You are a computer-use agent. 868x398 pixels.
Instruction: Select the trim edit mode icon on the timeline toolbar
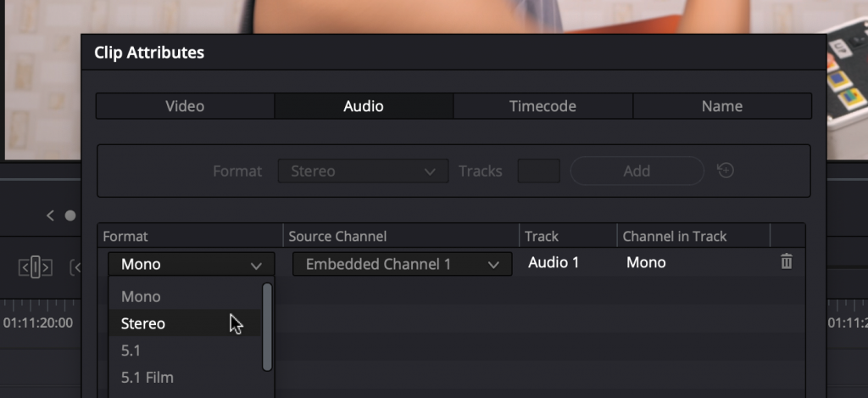pos(35,268)
